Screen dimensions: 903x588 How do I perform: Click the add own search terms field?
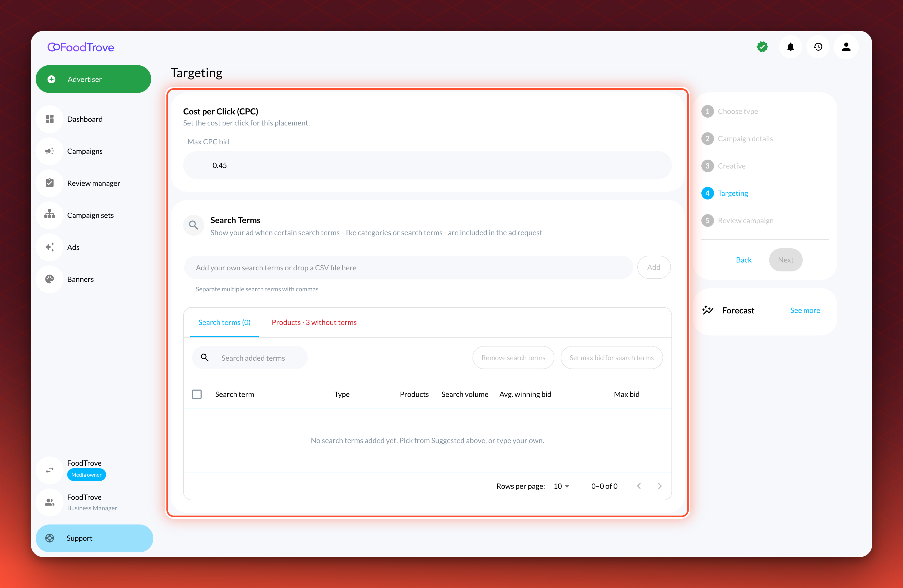408,267
